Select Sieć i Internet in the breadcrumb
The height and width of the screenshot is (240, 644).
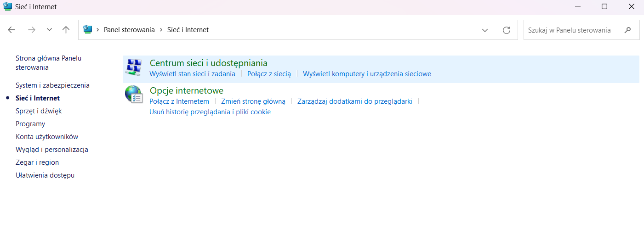pyautogui.click(x=188, y=30)
